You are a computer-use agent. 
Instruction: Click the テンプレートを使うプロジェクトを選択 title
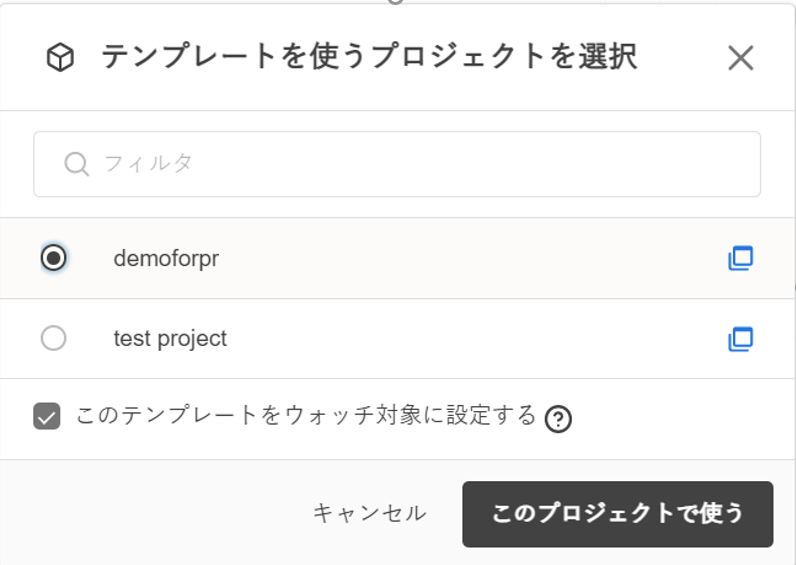(368, 58)
